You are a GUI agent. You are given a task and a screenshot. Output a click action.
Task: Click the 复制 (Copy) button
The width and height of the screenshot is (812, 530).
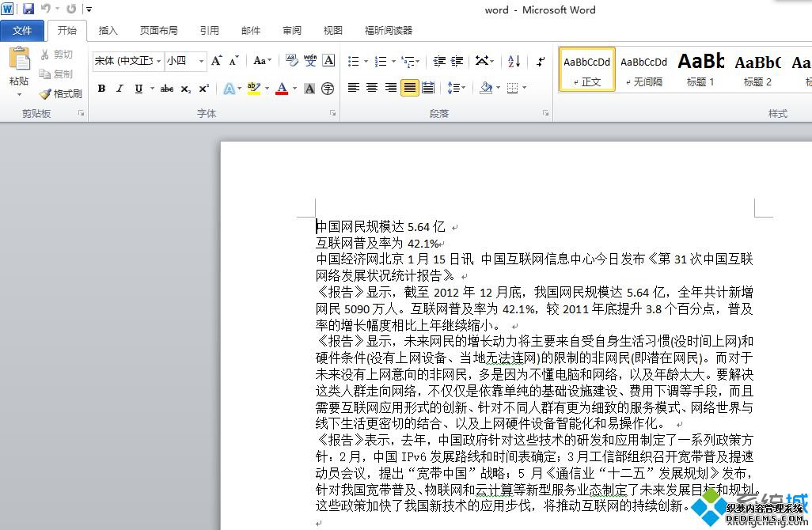[56, 74]
